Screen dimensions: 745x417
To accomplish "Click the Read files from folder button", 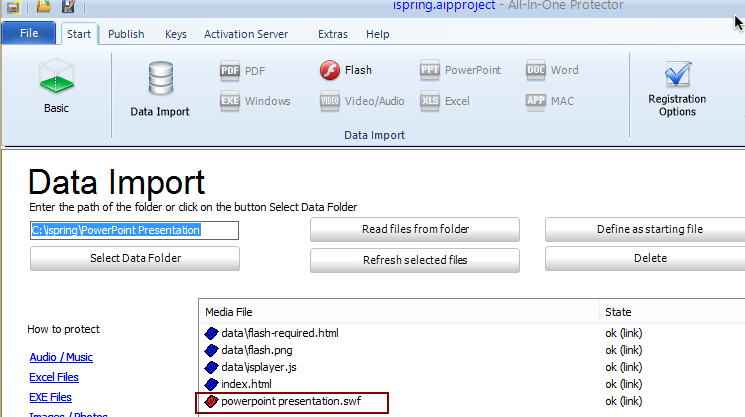I will point(415,229).
